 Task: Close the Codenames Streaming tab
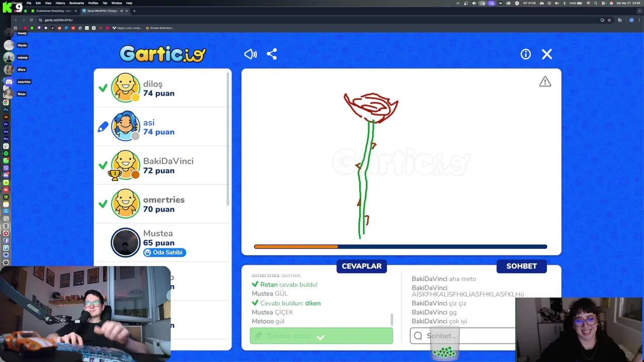pyautogui.click(x=75, y=11)
